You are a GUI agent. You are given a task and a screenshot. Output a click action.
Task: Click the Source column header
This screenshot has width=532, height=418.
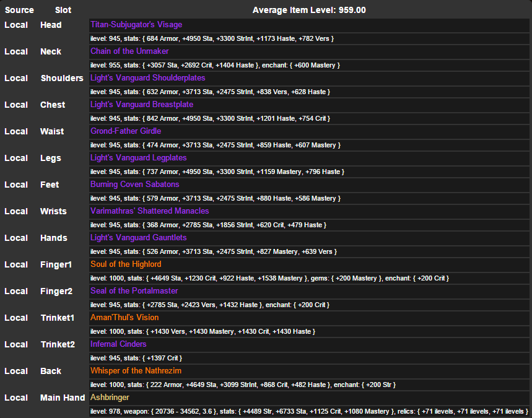(19, 10)
